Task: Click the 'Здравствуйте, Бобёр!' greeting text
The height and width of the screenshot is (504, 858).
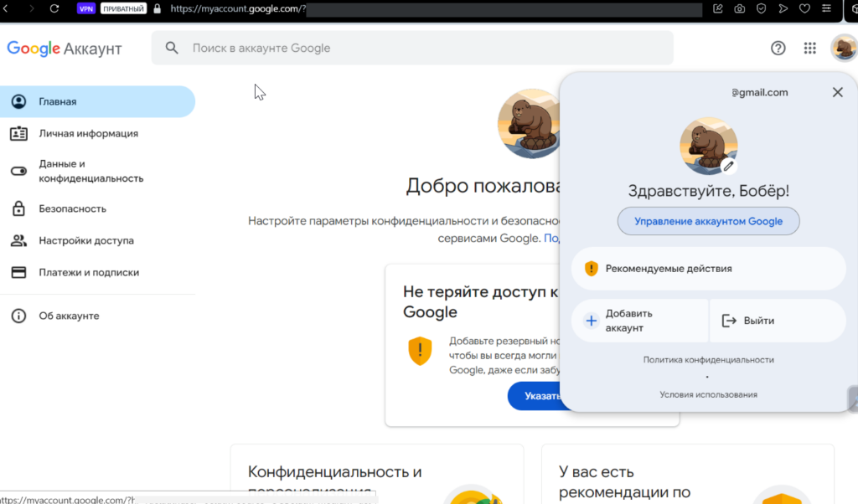Action: tap(708, 191)
